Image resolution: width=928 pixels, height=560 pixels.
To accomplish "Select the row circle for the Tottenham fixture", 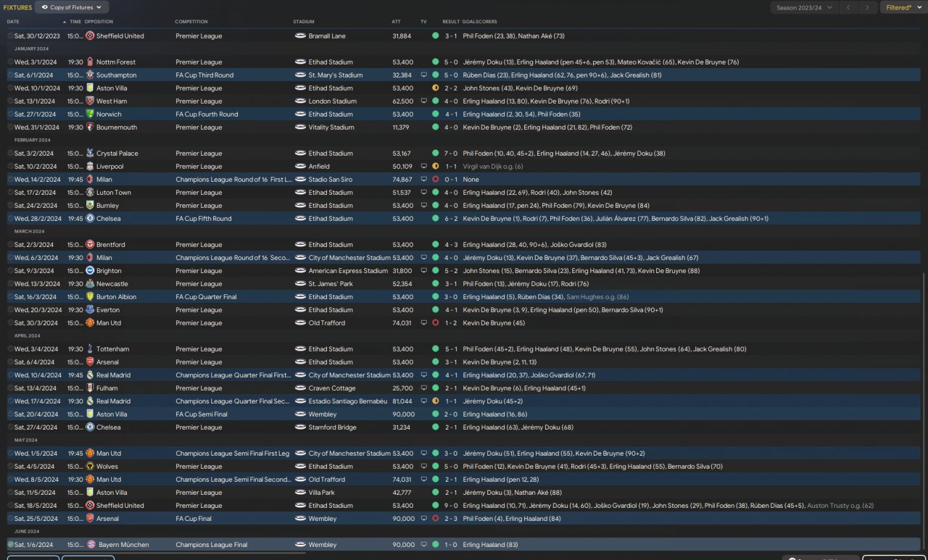I will pos(10,349).
